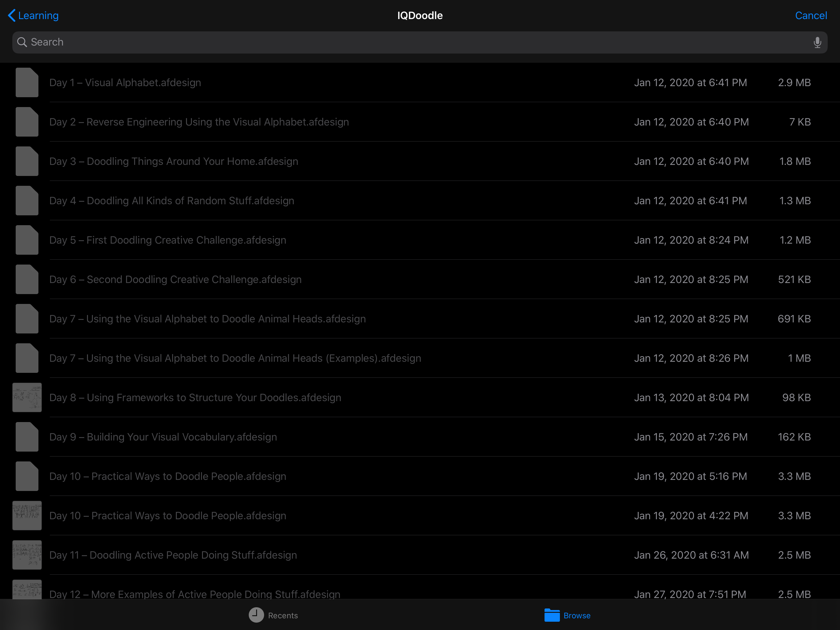Open Day 9 – Building Your Visual Vocabulary
Viewport: 840px width, 630px height.
[420, 437]
